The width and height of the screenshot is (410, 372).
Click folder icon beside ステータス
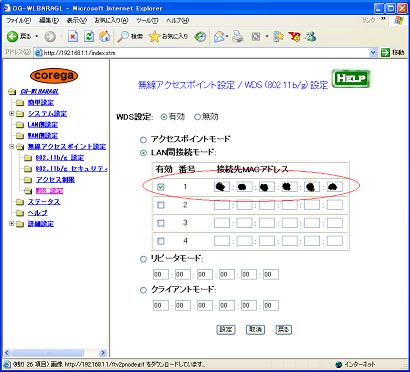coord(20,202)
